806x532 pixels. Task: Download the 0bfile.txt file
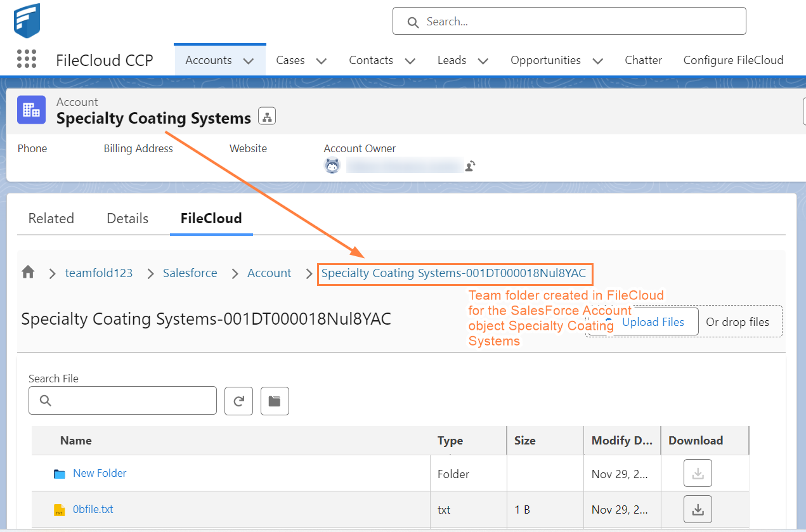pyautogui.click(x=698, y=509)
